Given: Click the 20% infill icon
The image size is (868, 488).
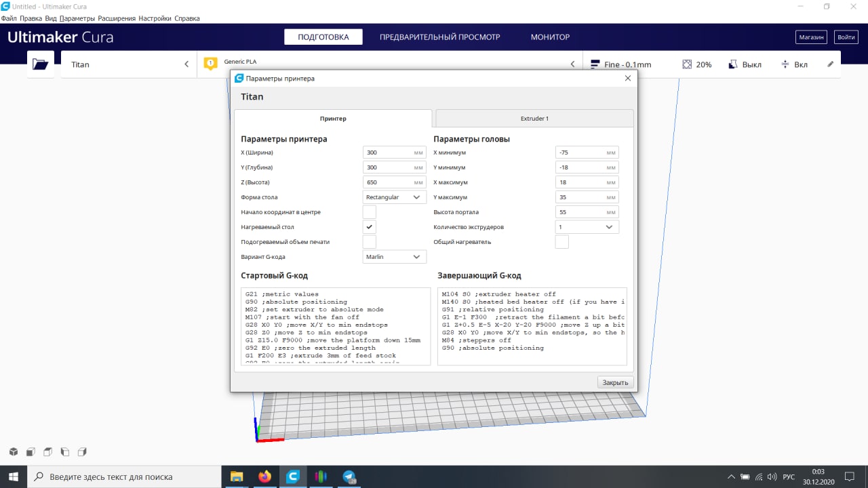Looking at the screenshot, I should click(687, 64).
